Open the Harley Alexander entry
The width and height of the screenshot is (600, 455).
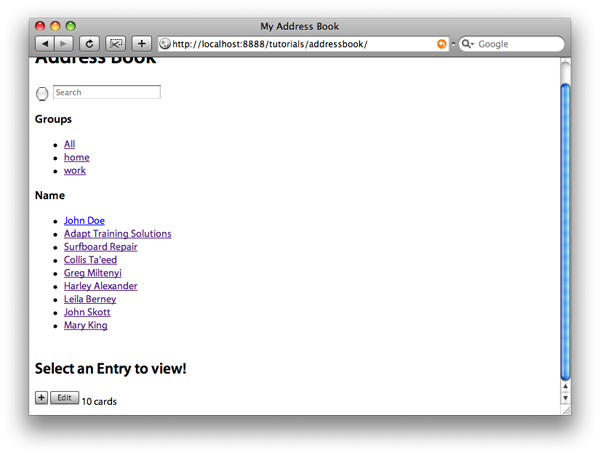tap(101, 286)
